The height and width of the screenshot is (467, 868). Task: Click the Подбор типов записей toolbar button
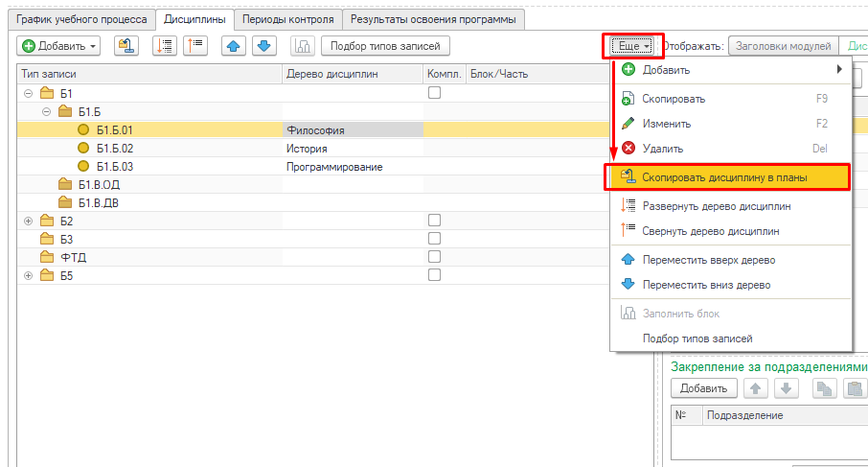point(385,45)
